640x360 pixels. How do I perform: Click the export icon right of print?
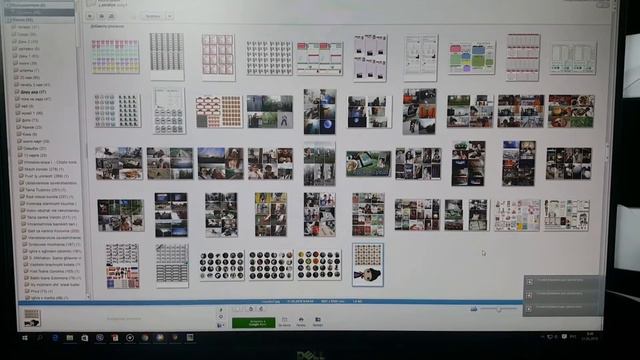318,321
